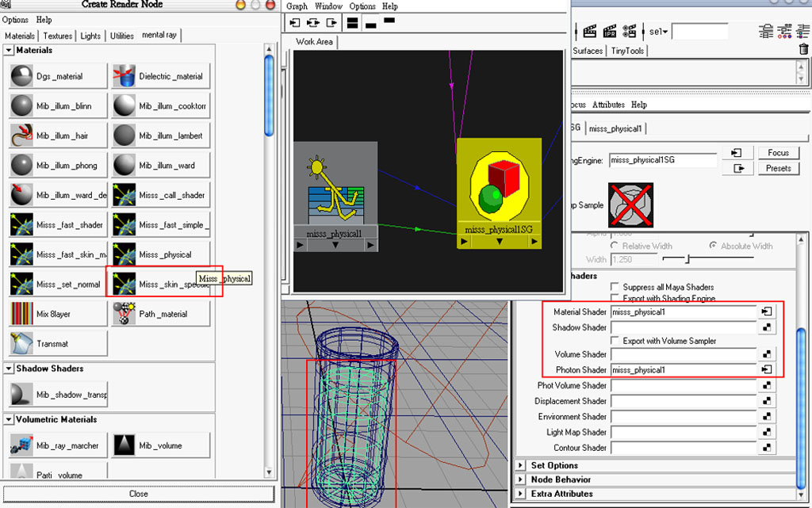Create a Transmat material
The width and height of the screenshot is (812, 508).
58,343
